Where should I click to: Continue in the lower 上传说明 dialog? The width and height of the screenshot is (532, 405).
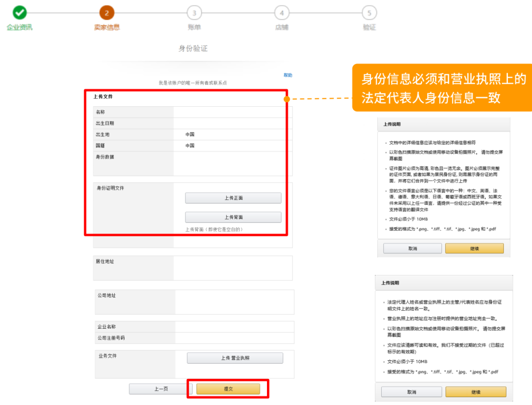pyautogui.click(x=476, y=392)
